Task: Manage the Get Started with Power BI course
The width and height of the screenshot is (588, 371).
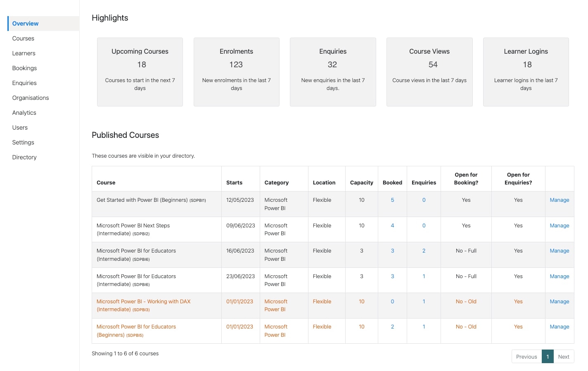Action: [x=559, y=200]
